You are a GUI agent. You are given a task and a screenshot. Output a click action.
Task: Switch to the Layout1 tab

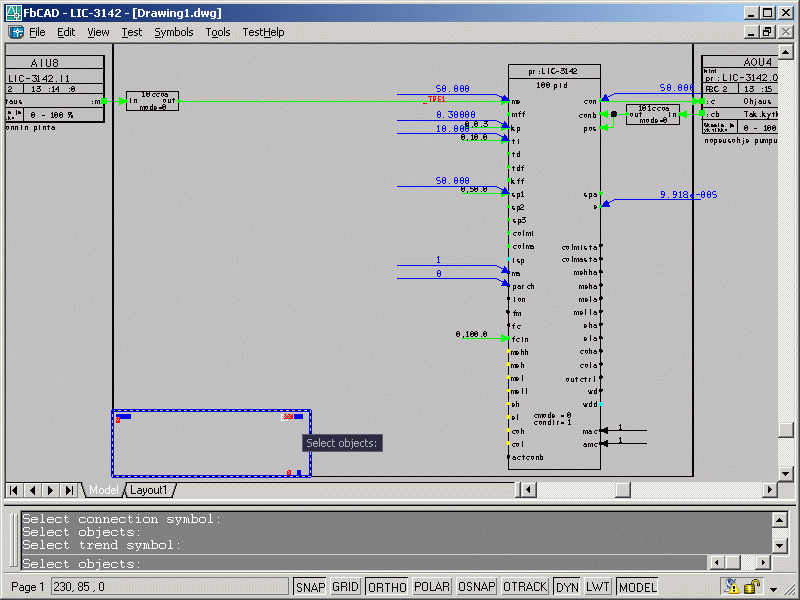tap(149, 490)
